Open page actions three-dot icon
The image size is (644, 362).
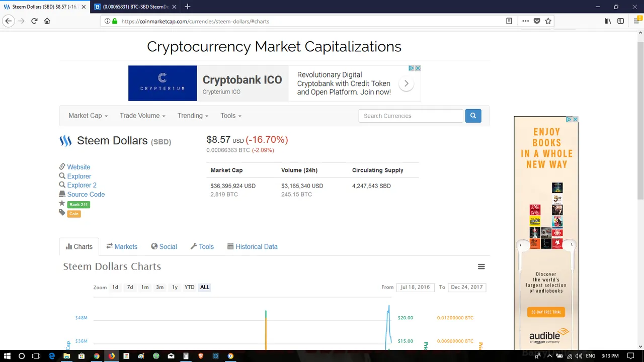pos(525,21)
